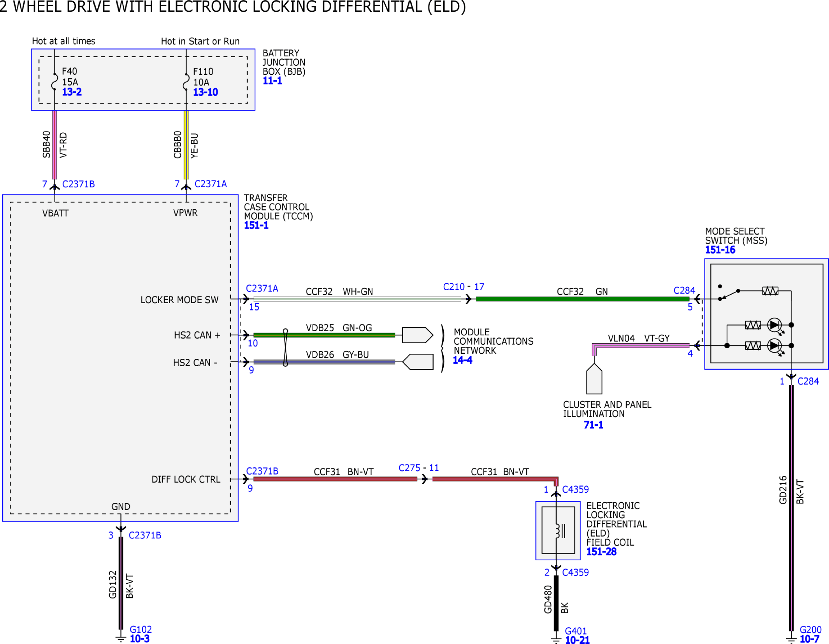Click the HS2 CAN - arrow terminator symbol
Viewport: 829px width, 644px height.
click(x=418, y=362)
